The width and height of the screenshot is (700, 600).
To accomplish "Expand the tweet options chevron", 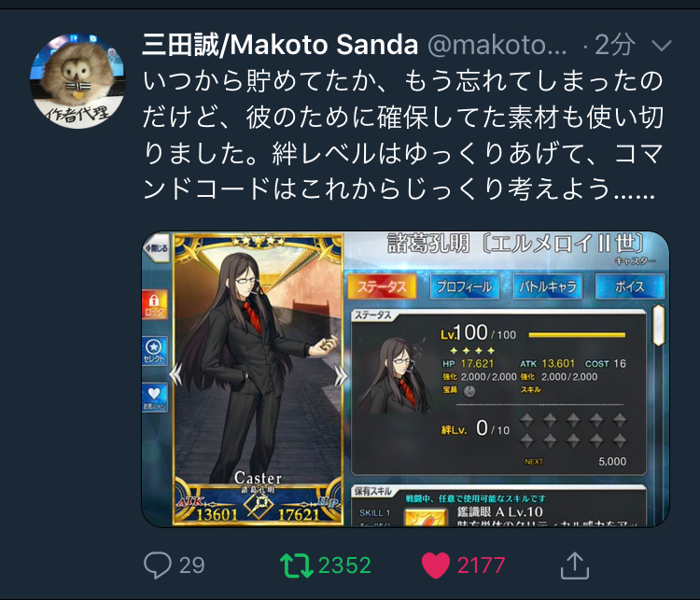I will [661, 45].
